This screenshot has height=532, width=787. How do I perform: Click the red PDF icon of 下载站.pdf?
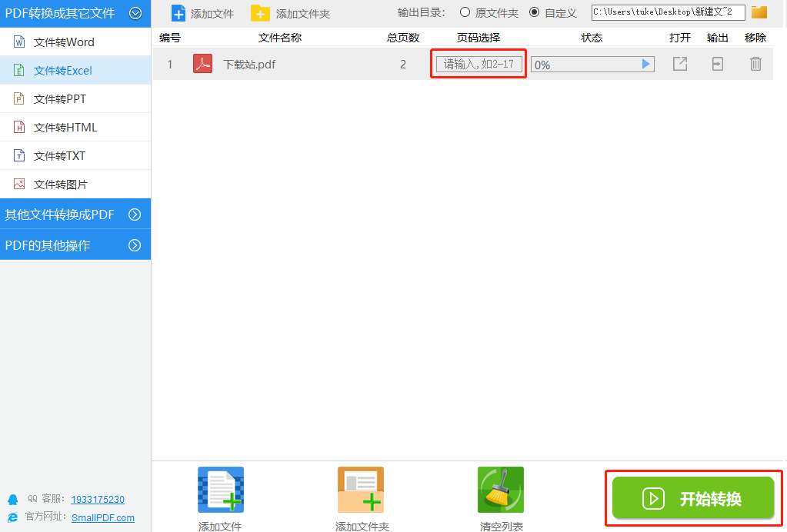coord(203,64)
